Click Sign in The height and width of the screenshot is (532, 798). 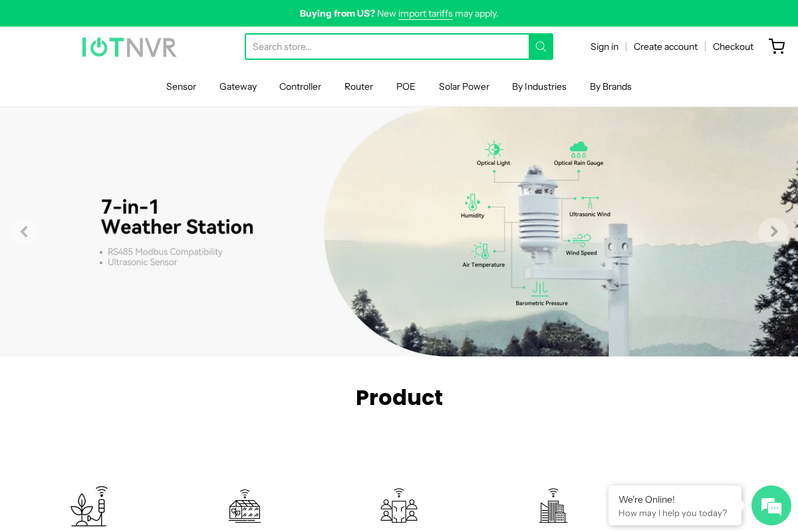tap(604, 47)
